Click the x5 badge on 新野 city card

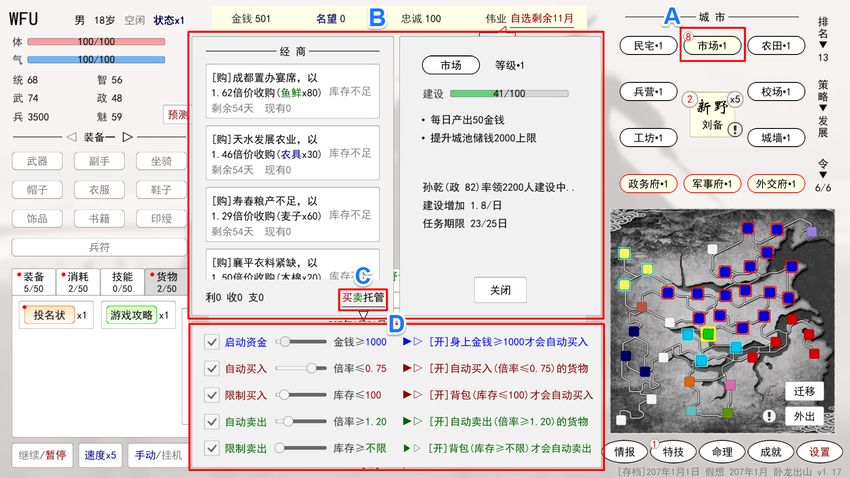tap(734, 99)
